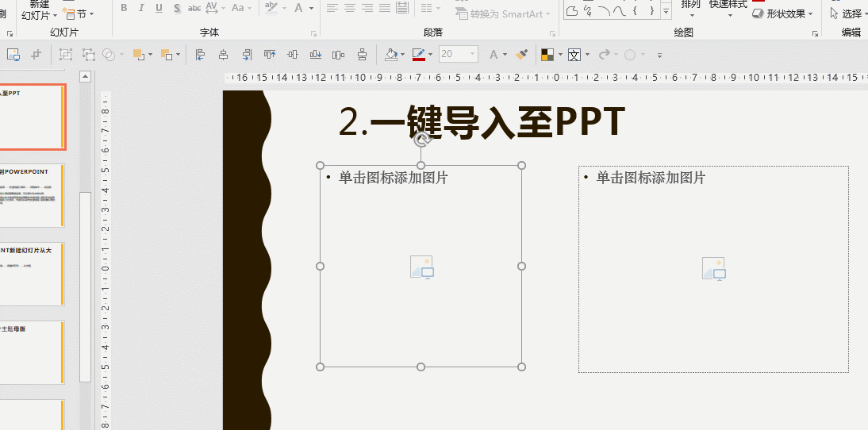Click the Send Backward icon
The width and height of the screenshot is (868, 430).
point(167,54)
